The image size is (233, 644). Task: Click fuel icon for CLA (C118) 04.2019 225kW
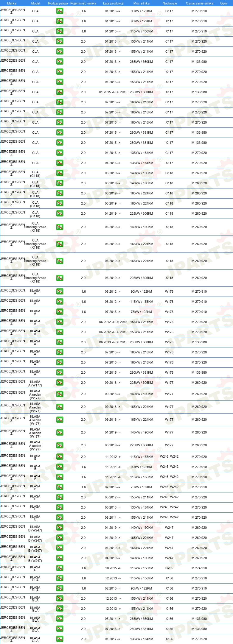point(60,213)
